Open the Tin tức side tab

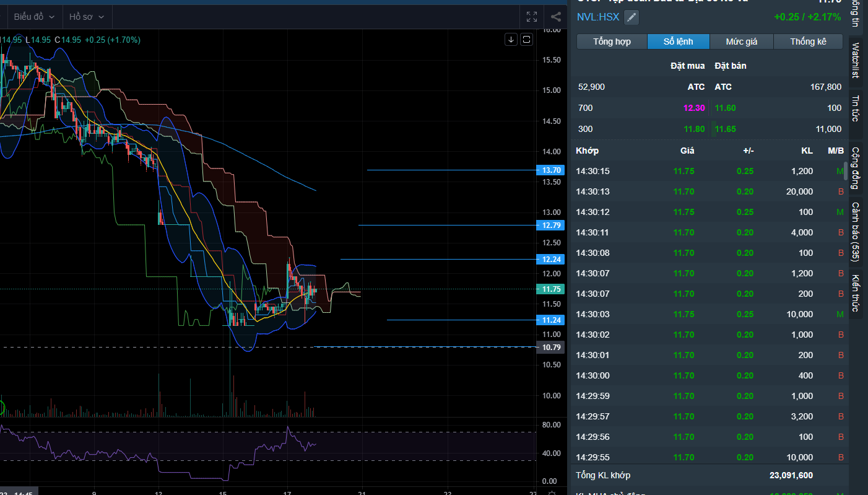tap(856, 108)
